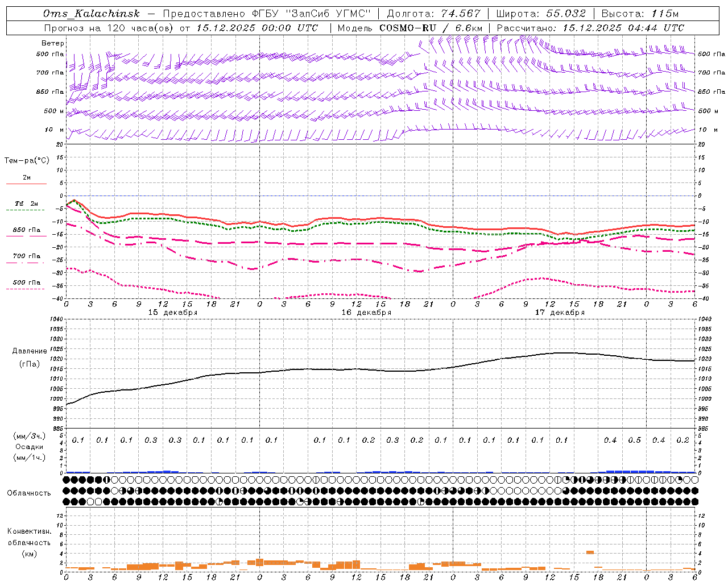Click the 'Модель COSMO-RU / 6.6км' label
This screenshot has height=582, width=728.
click(x=410, y=28)
